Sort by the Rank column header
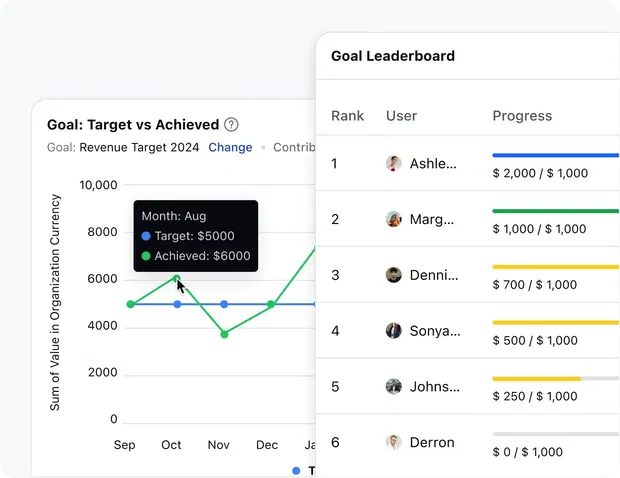Image resolution: width=620 pixels, height=478 pixels. 348,116
